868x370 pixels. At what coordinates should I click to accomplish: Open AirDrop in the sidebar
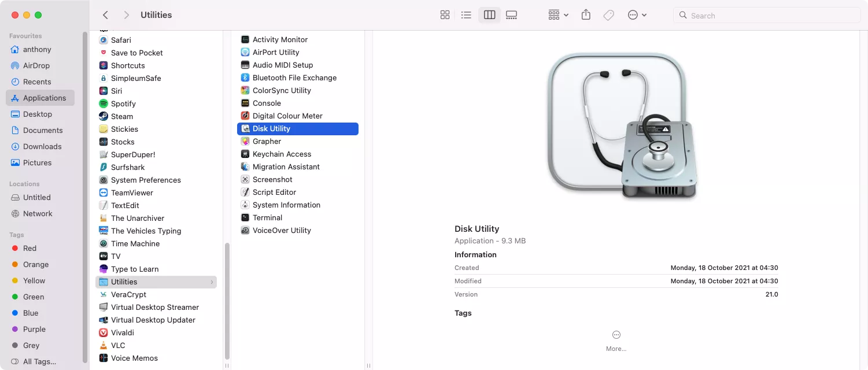click(x=40, y=65)
